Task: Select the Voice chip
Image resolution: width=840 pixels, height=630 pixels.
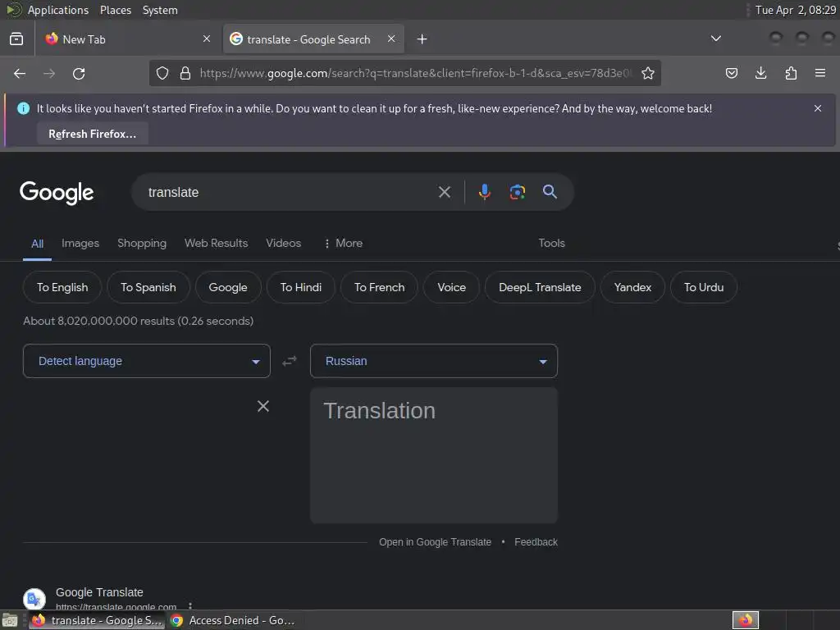Action: [452, 287]
